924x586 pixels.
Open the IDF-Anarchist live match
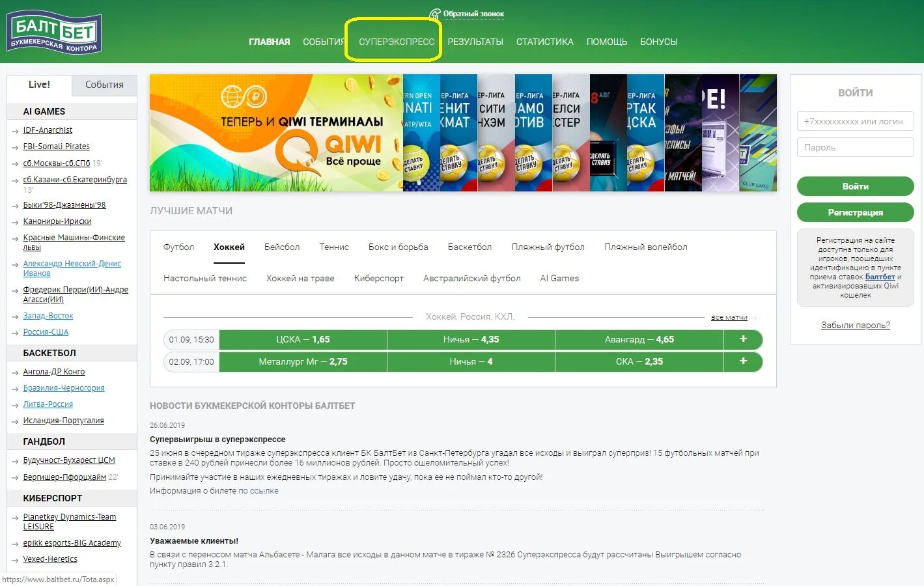[x=48, y=130]
